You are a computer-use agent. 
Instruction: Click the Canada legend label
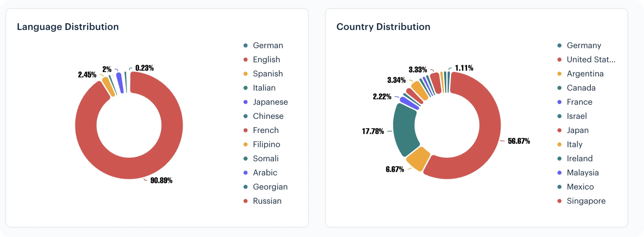(581, 88)
